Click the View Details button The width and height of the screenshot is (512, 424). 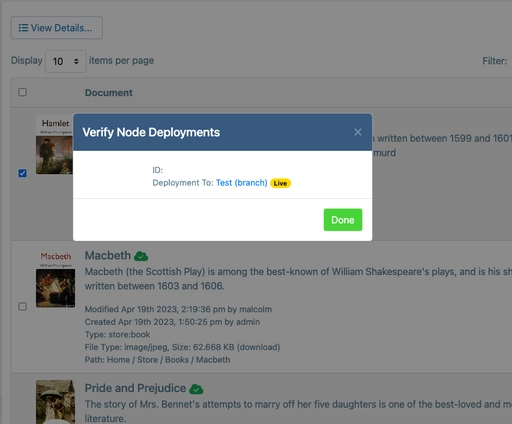pos(57,28)
